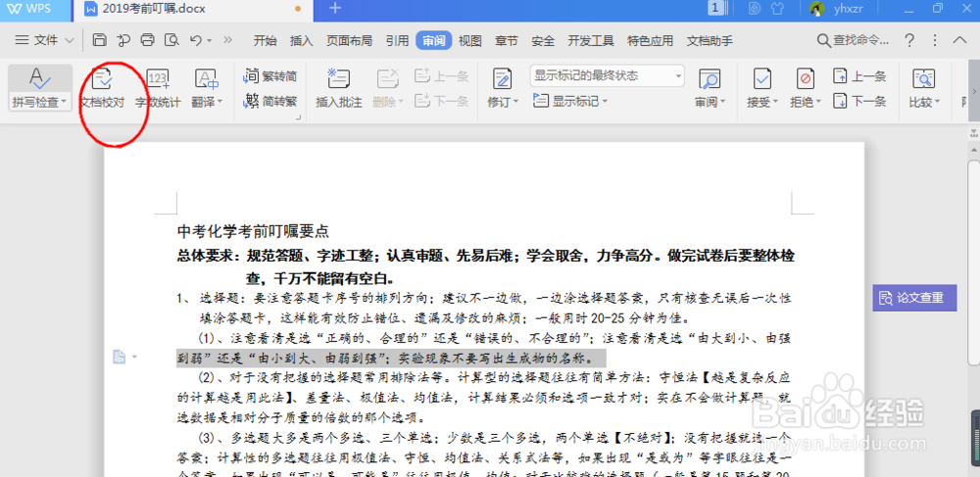Open the export to PDF icon in quick toolbar
This screenshot has height=477, width=980.
123,40
